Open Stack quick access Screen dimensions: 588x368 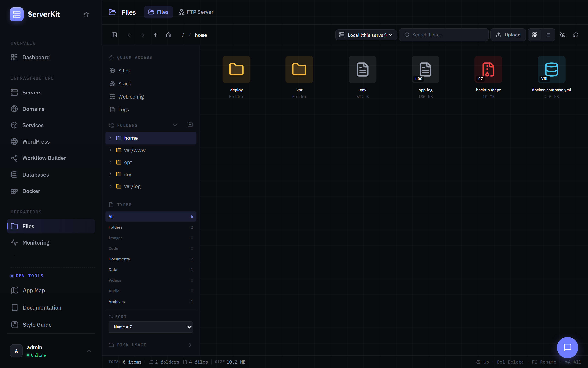point(151,84)
